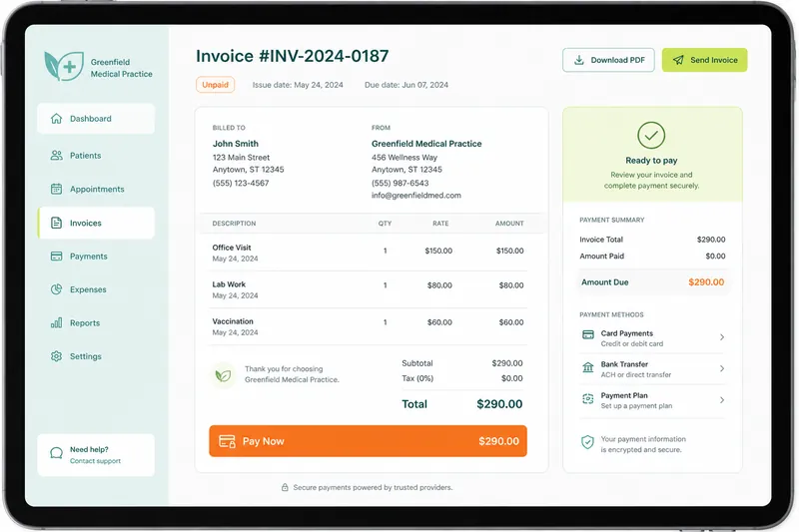Image resolution: width=799 pixels, height=532 pixels.
Task: Open the Expenses section
Action: [x=96, y=289]
